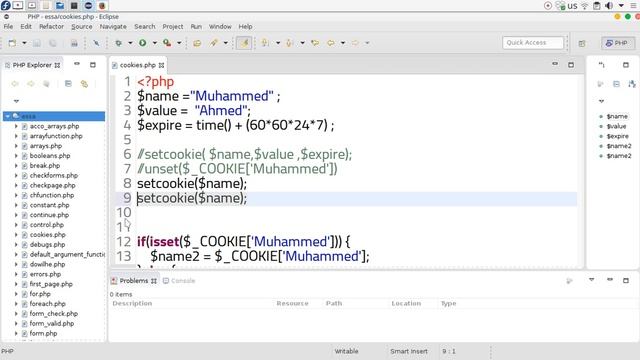The width and height of the screenshot is (640, 360).
Task: Click the Quick Access search field
Action: [x=533, y=43]
